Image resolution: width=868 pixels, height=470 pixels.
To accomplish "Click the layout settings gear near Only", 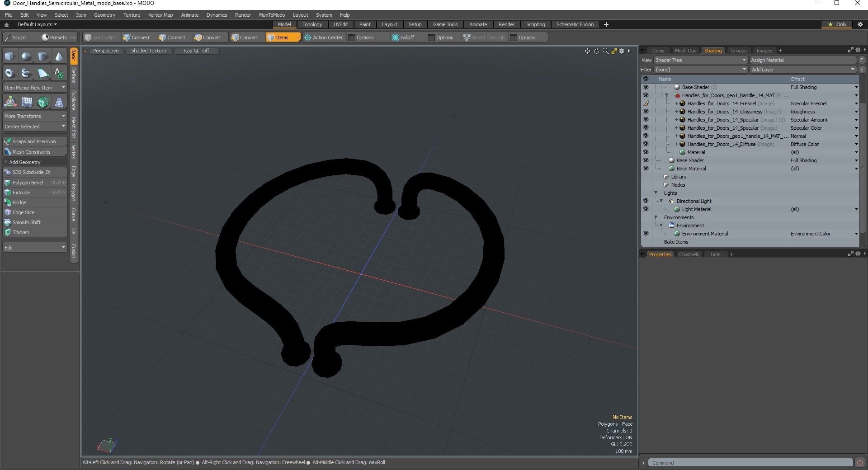I will point(860,24).
